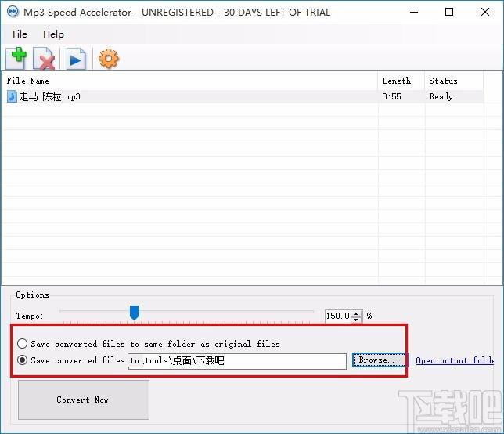The width and height of the screenshot is (504, 434).
Task: Click the Mp3 Speed Accelerator title bar icon
Action: click(x=13, y=12)
